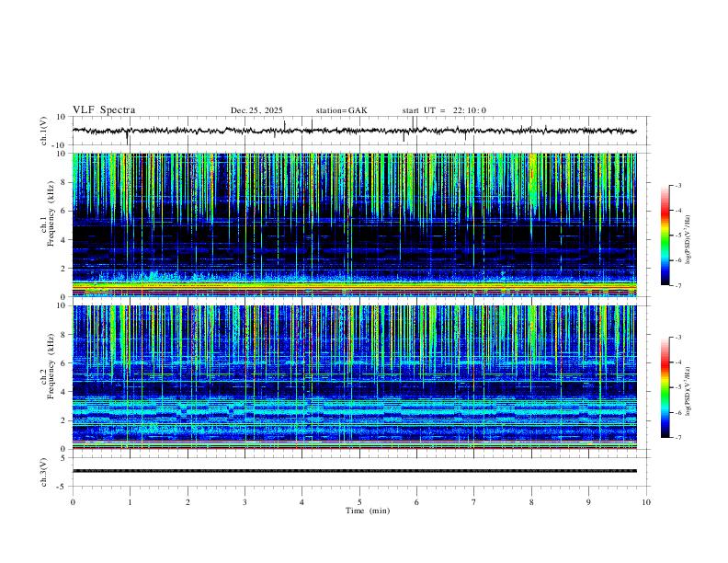This screenshot has height=563, width=728.
Task: Click the "2" kHz tick on ch.1 spectrogram
Action: coord(64,268)
